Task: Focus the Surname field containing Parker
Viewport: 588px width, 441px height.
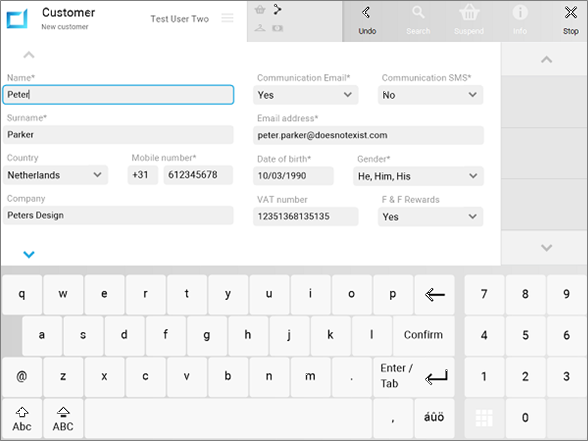Action: [x=118, y=135]
